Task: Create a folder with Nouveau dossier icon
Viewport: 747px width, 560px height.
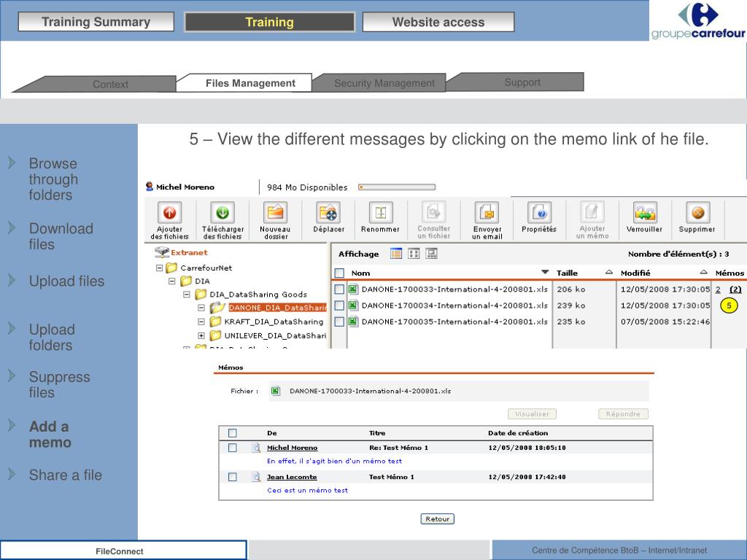Action: click(275, 212)
